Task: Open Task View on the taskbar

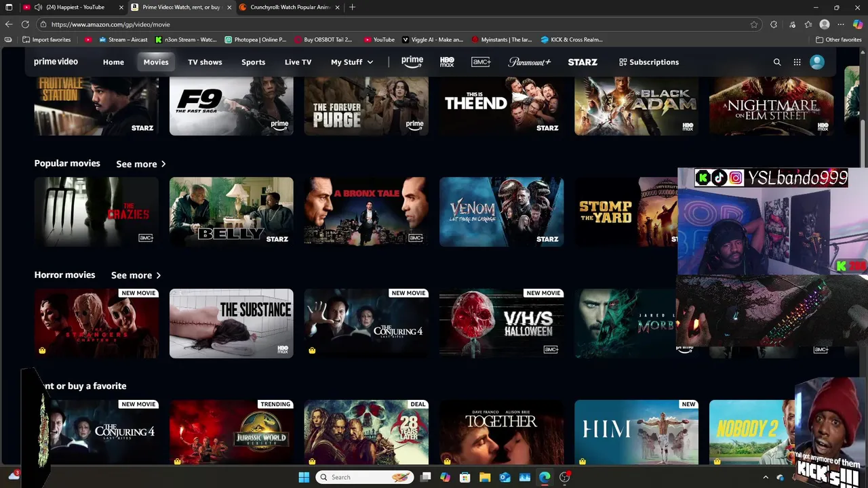Action: 425,477
